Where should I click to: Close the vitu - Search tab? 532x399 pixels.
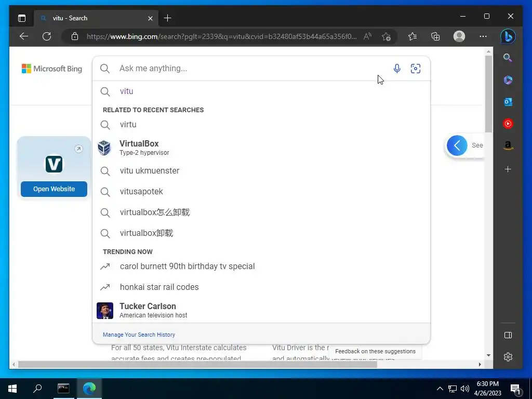click(150, 18)
